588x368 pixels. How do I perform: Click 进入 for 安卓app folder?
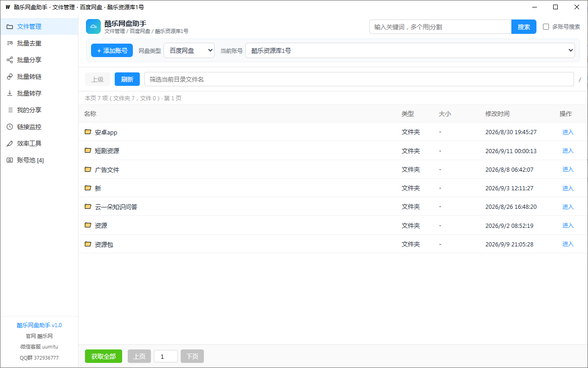point(568,132)
